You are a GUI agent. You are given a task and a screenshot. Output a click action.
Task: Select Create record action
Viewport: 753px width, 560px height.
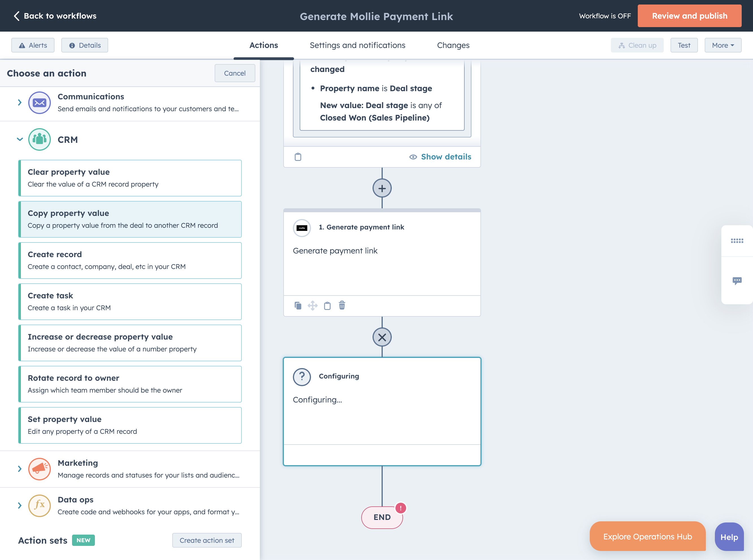click(x=130, y=260)
